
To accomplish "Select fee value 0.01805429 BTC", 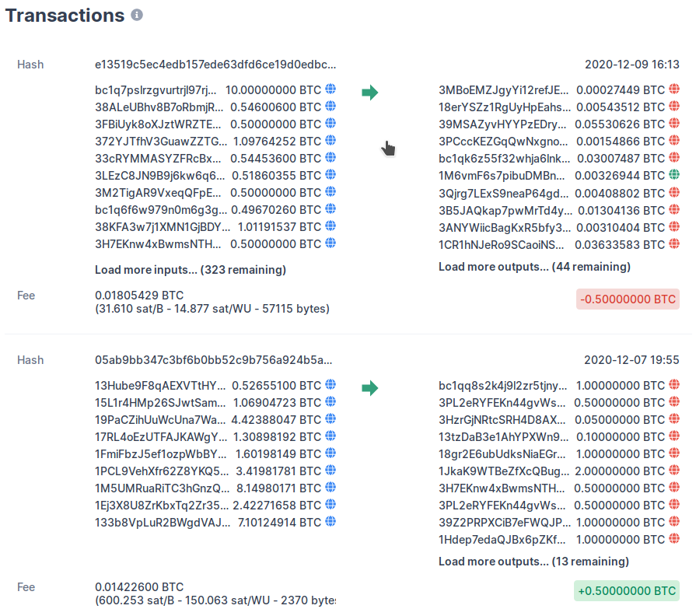I will click(139, 295).
